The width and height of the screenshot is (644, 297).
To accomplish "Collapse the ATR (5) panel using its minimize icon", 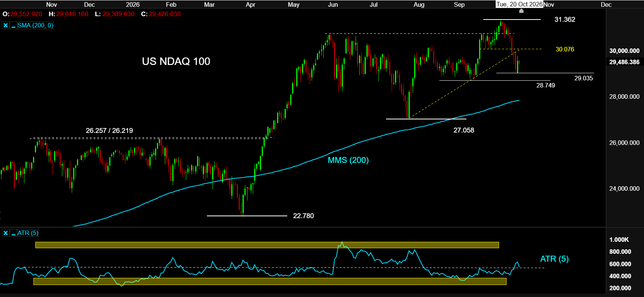I will click(x=13, y=233).
